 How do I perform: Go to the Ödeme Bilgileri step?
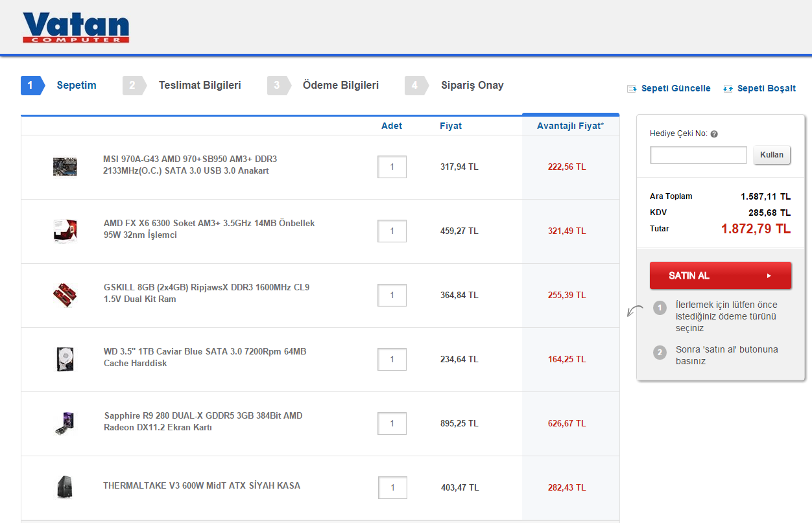[340, 86]
